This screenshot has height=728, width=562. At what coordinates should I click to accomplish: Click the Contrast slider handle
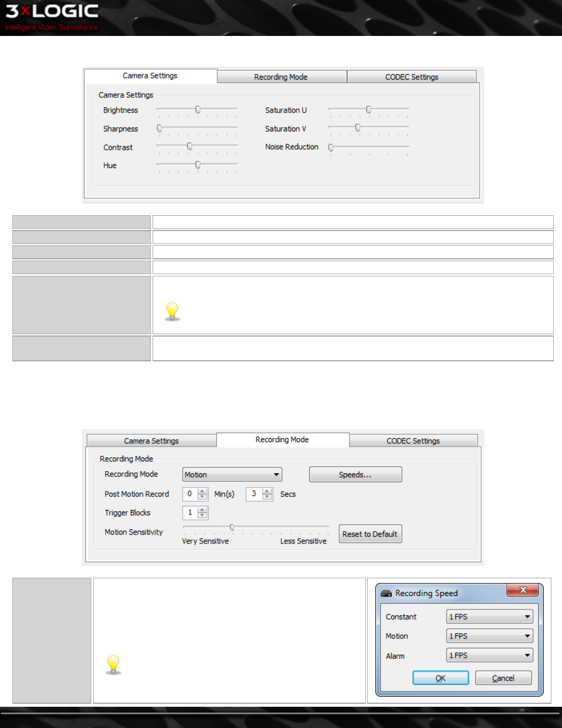coord(189,146)
